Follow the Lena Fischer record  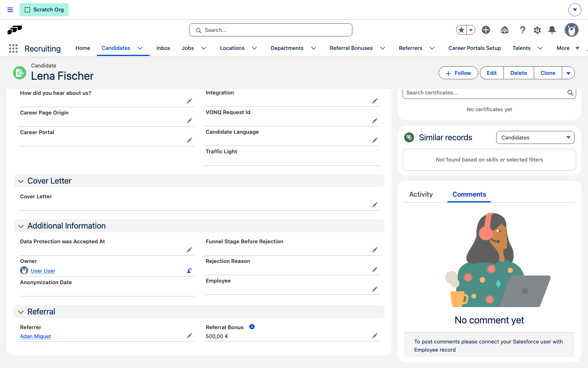[458, 73]
